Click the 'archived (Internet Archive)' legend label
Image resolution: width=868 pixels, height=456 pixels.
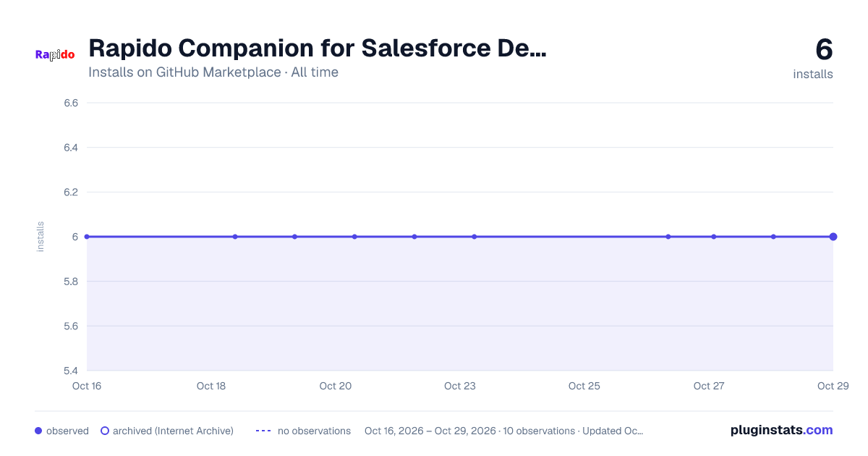(x=173, y=431)
